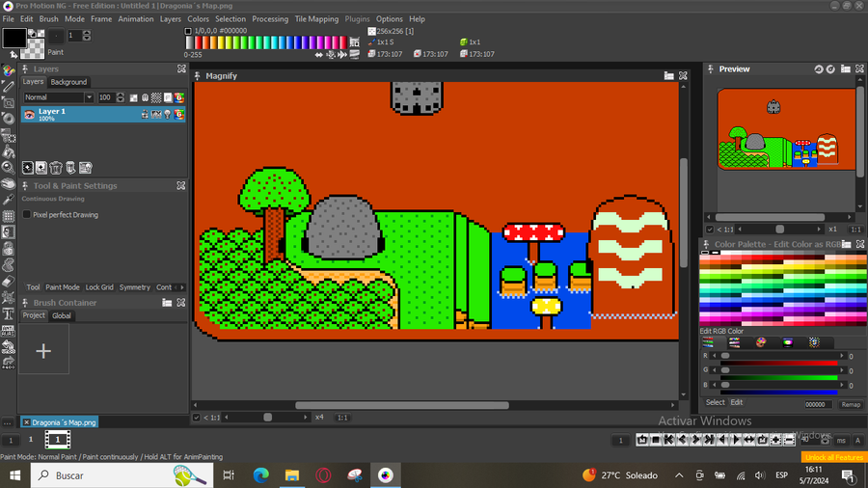Viewport: 868px width, 488px height.
Task: Open the color wheel palette editor tab
Action: click(x=761, y=342)
